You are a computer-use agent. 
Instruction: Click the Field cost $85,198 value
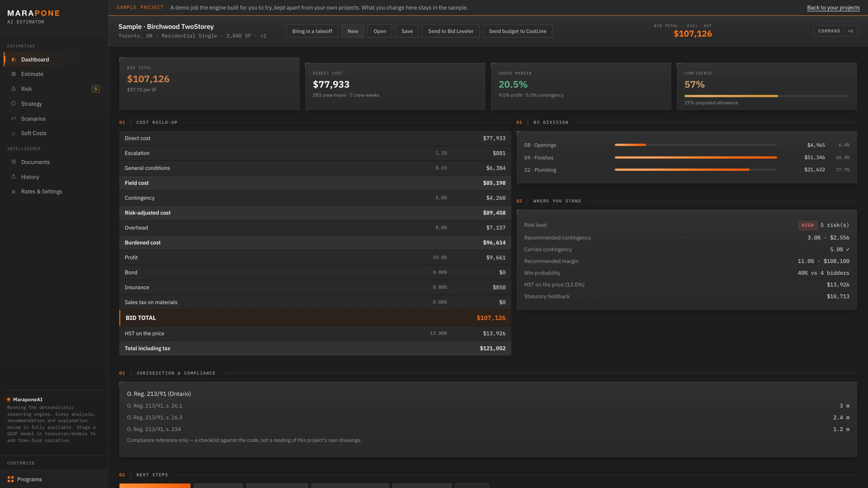(x=494, y=183)
